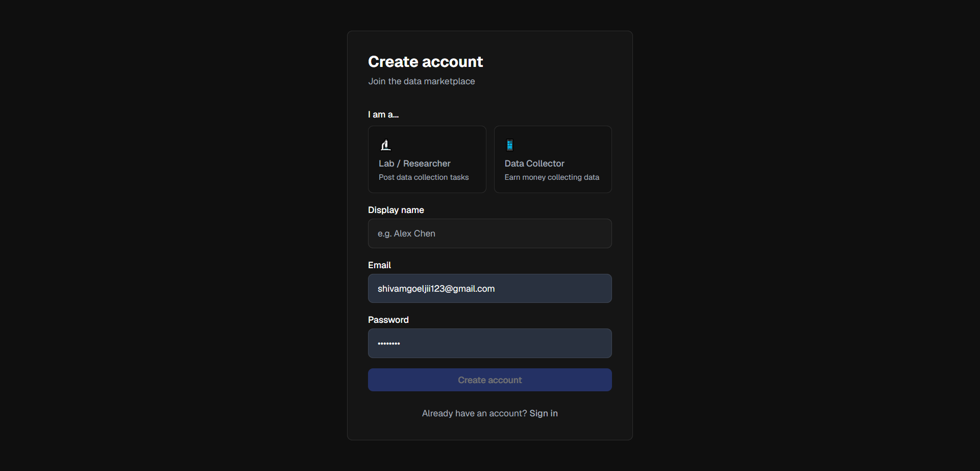Click into the Email field with shivamgoeljii123@gmail.com
This screenshot has height=471, width=980.
[490, 289]
